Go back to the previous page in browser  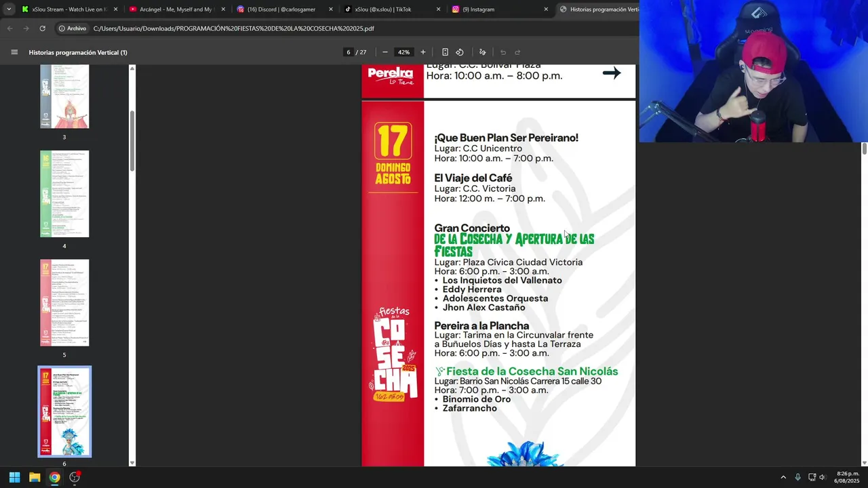(9, 28)
